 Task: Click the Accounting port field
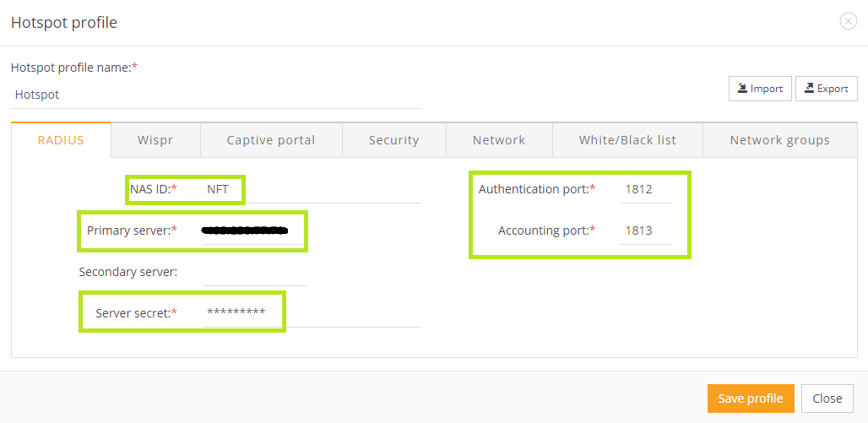point(645,230)
